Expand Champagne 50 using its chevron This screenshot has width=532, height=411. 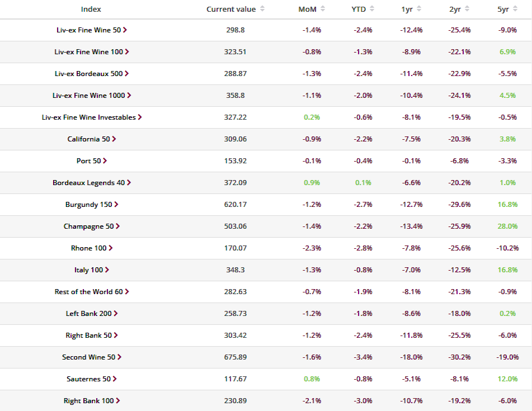pos(117,226)
